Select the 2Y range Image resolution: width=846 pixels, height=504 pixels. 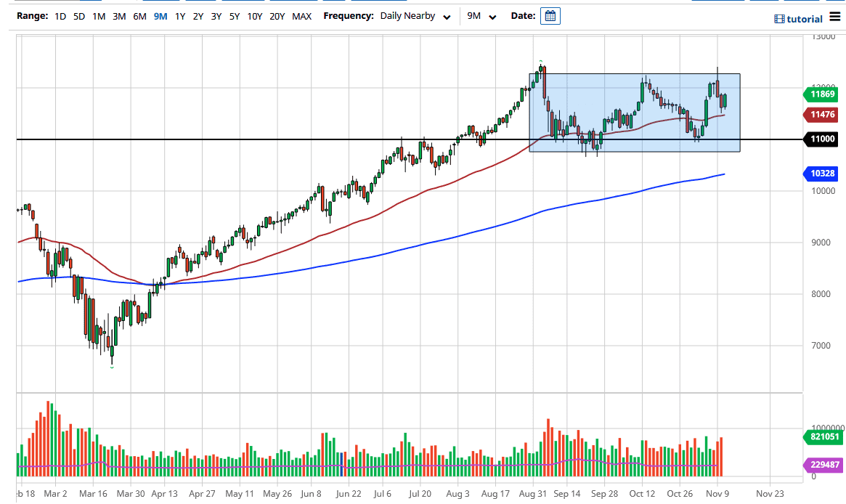197,15
